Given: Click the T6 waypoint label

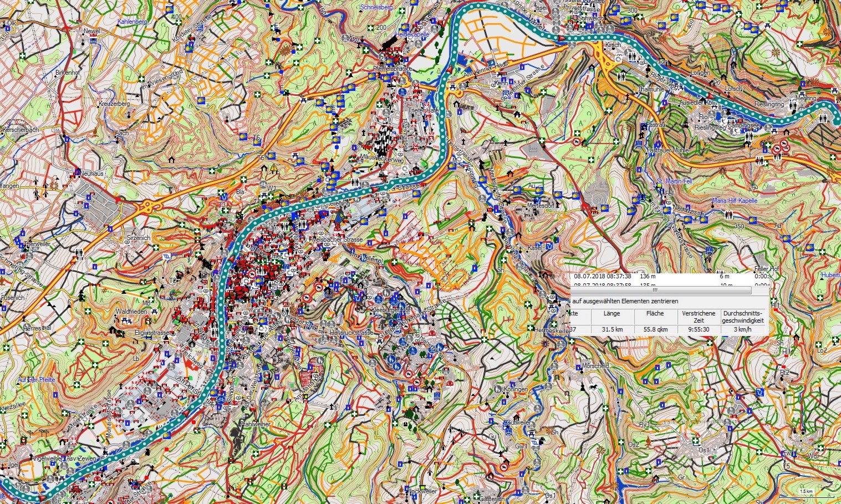Looking at the screenshot, I should tap(256, 138).
